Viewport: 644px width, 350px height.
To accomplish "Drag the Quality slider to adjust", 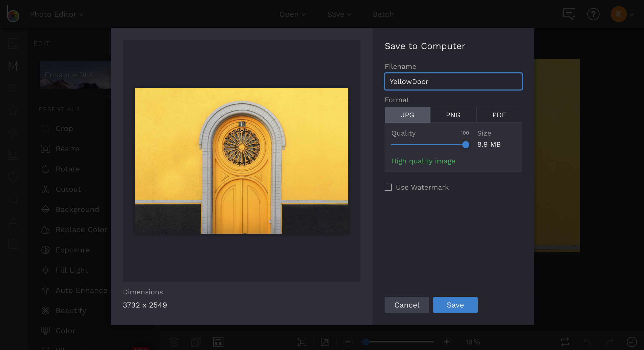I will [x=465, y=144].
